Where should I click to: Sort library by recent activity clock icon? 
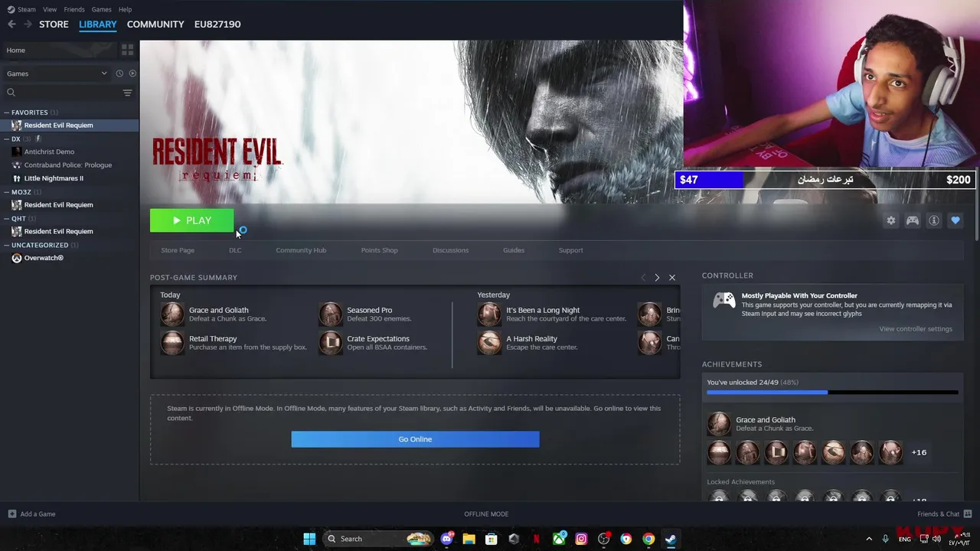point(119,73)
